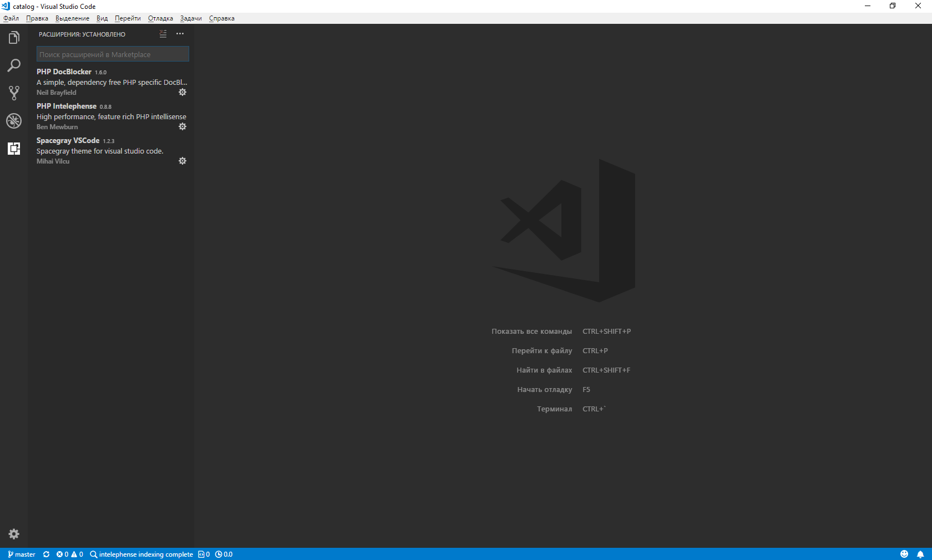Open the Справка menu

pyautogui.click(x=222, y=18)
